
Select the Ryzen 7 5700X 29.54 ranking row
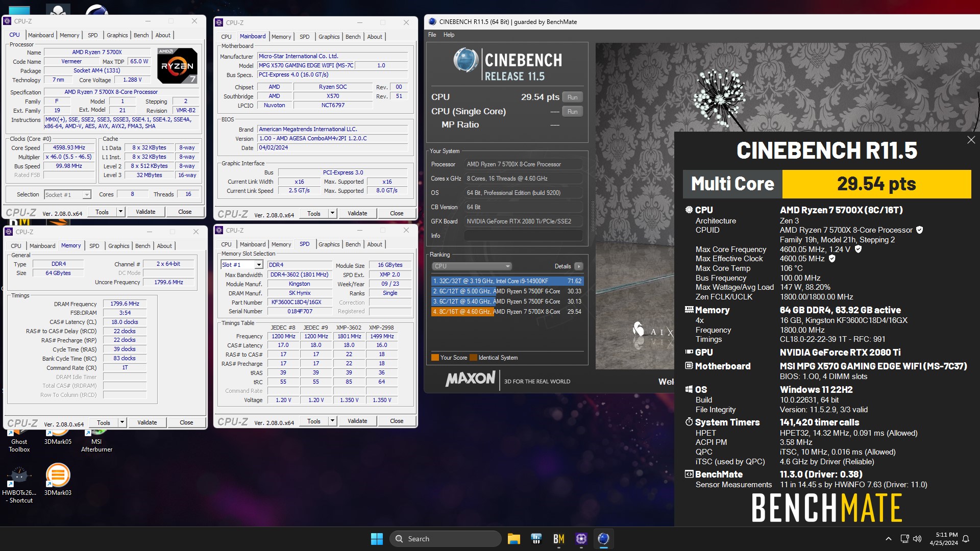tap(507, 312)
